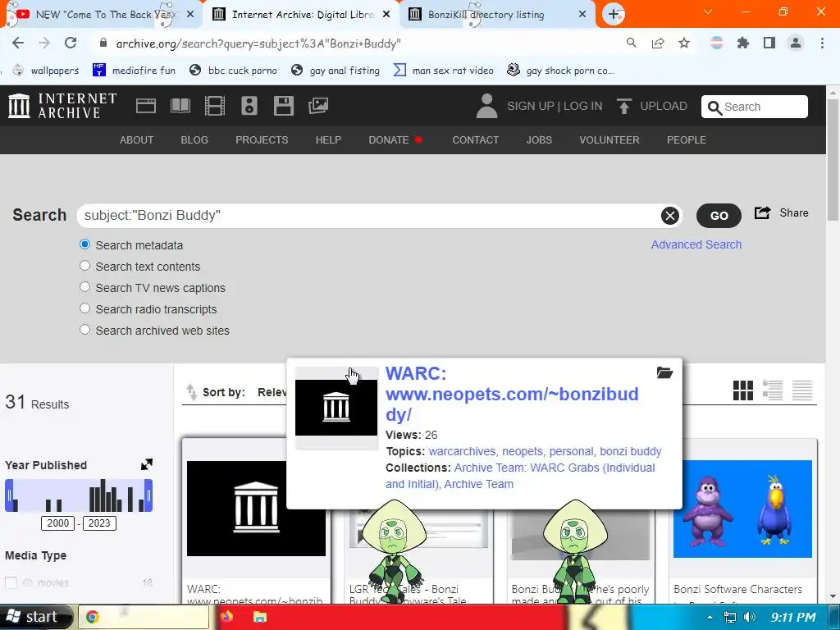Screen dimensions: 840x630
Task: Open the Texts book icon
Action: [x=180, y=106]
